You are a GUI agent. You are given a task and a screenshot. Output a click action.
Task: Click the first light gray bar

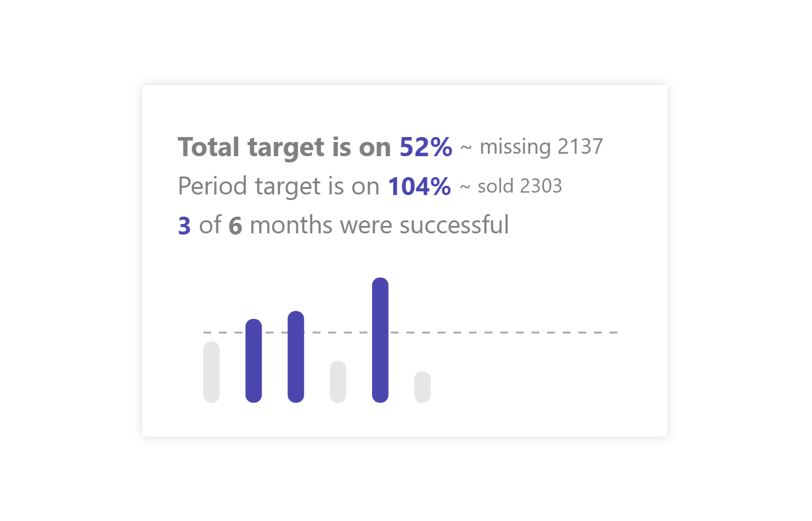pyautogui.click(x=212, y=372)
